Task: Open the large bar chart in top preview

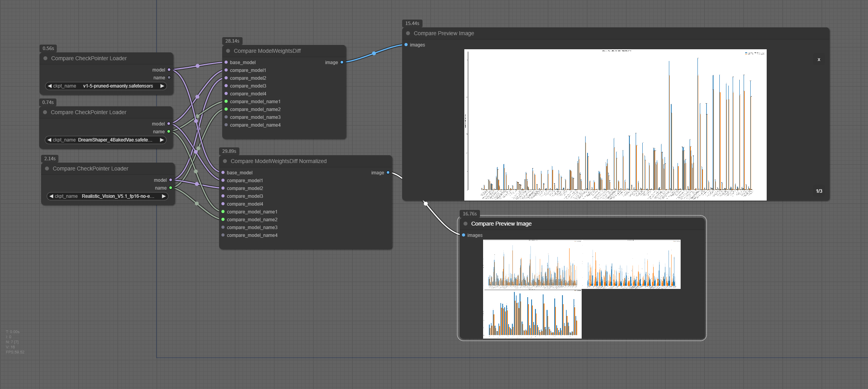Action: click(615, 125)
